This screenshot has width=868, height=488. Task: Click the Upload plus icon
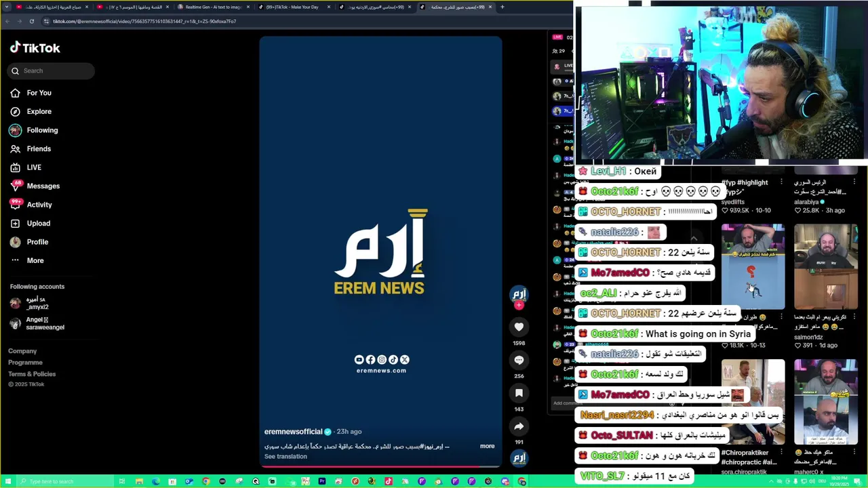pyautogui.click(x=15, y=223)
